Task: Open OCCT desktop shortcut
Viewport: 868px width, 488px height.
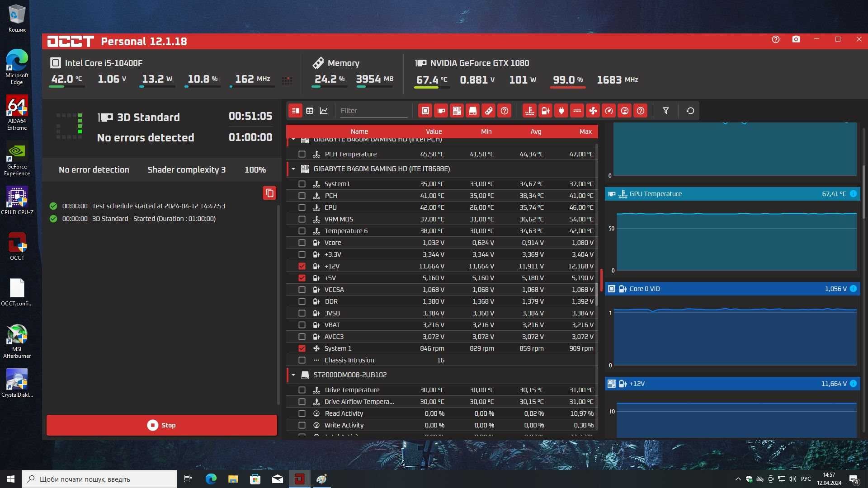Action: coord(17,247)
